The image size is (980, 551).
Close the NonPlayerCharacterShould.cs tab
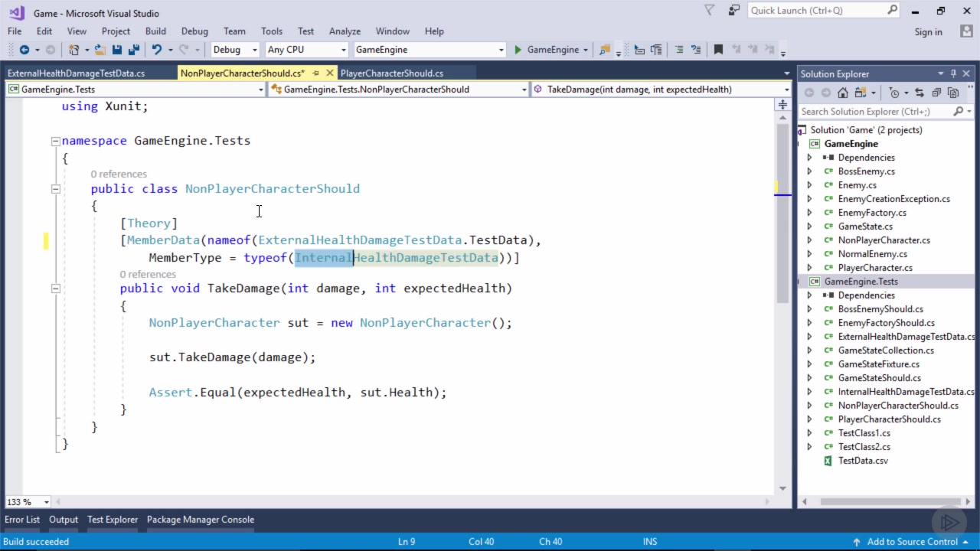330,73
